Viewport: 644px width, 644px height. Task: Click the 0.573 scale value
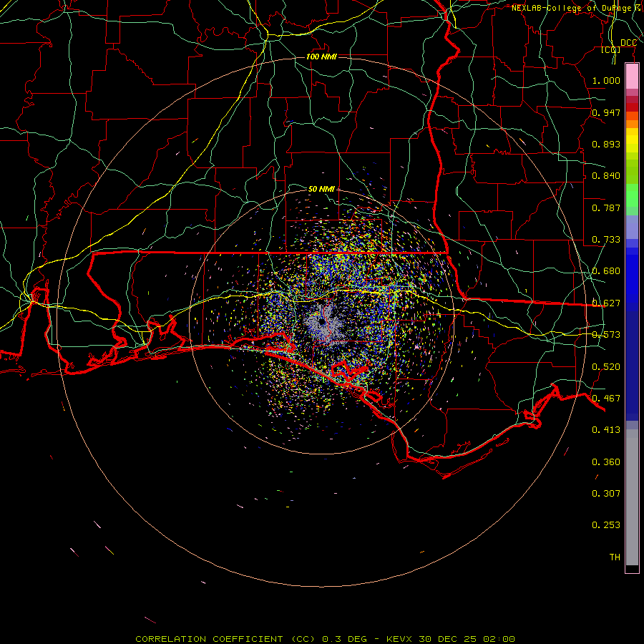point(606,335)
